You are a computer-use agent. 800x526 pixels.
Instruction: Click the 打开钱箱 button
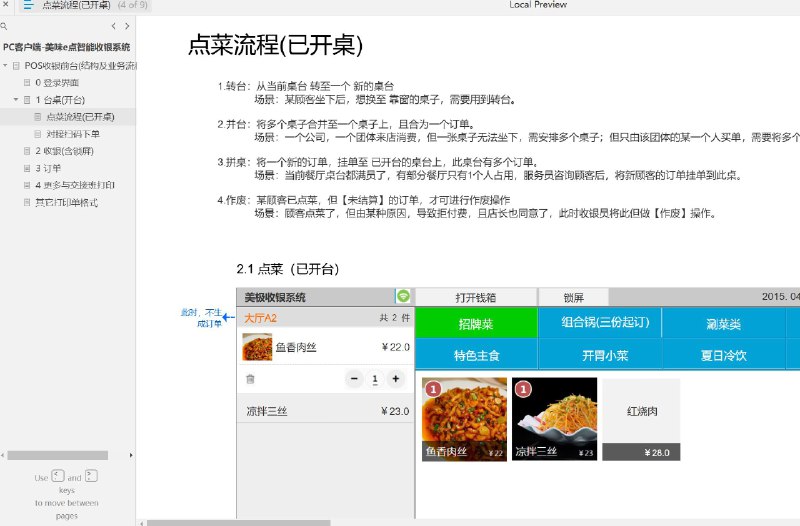click(x=476, y=297)
